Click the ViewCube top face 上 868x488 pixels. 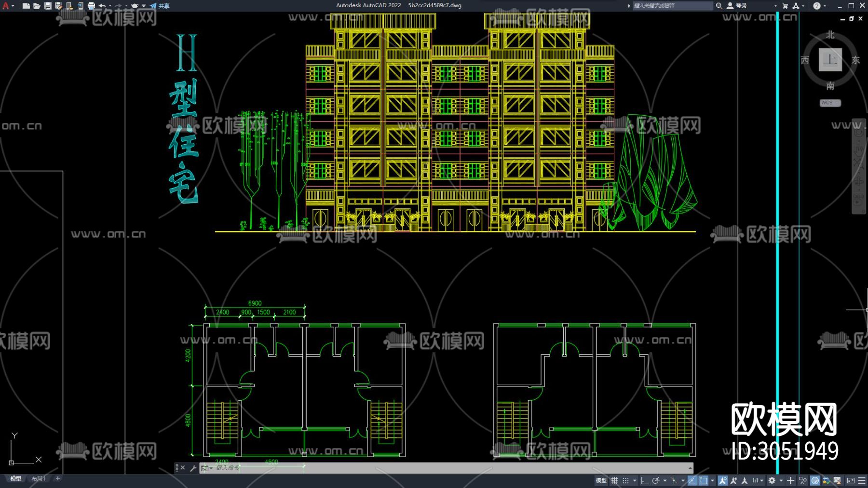pyautogui.click(x=830, y=60)
